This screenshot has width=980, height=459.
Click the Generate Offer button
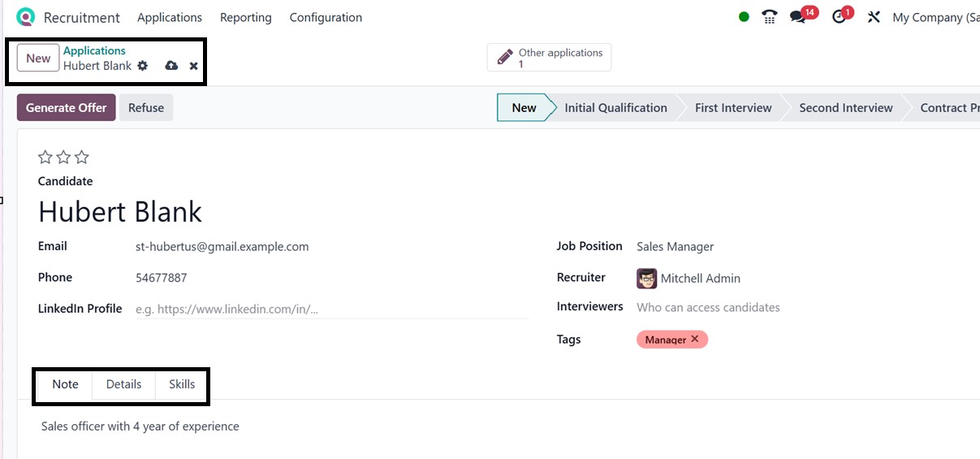click(66, 108)
